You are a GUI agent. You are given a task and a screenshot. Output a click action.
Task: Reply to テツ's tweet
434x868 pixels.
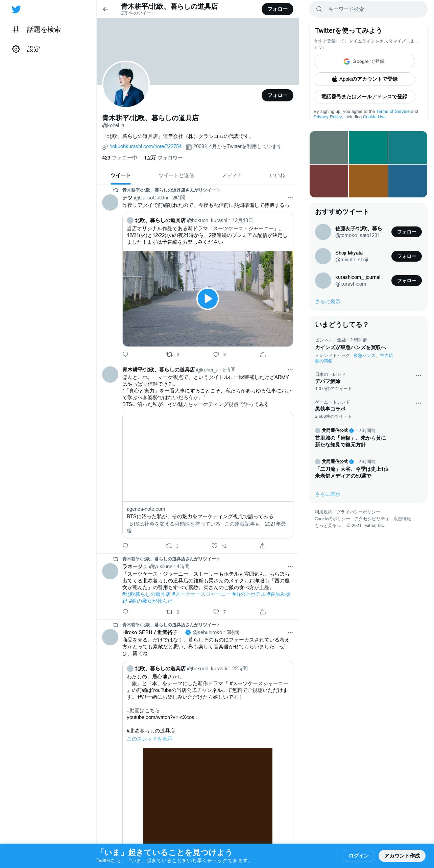point(125,354)
